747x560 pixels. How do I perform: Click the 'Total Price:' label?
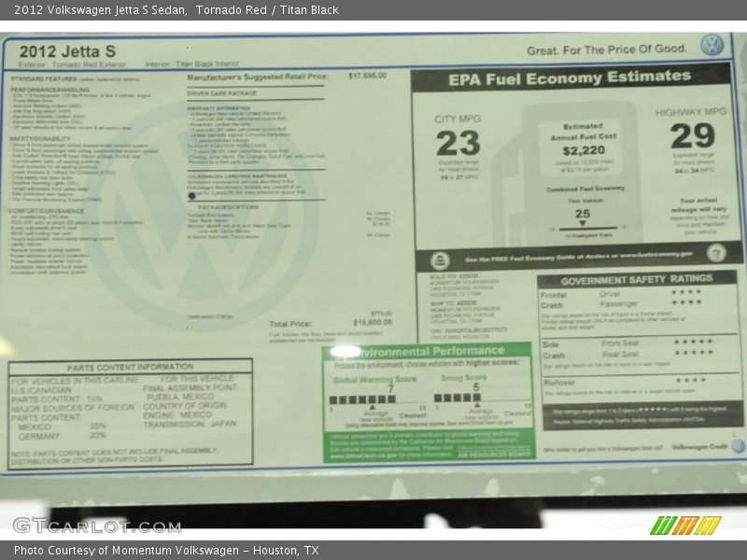pos(290,324)
